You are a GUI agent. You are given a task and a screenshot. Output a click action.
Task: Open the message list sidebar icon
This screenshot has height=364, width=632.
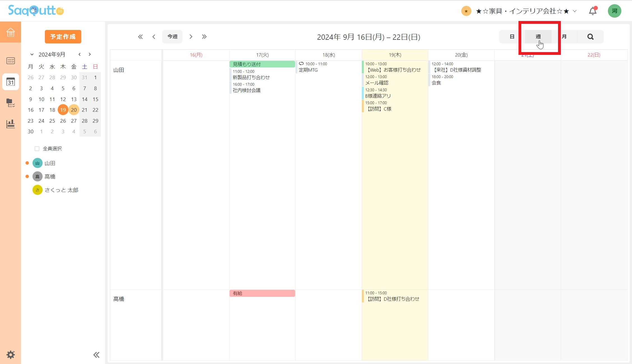(x=11, y=61)
